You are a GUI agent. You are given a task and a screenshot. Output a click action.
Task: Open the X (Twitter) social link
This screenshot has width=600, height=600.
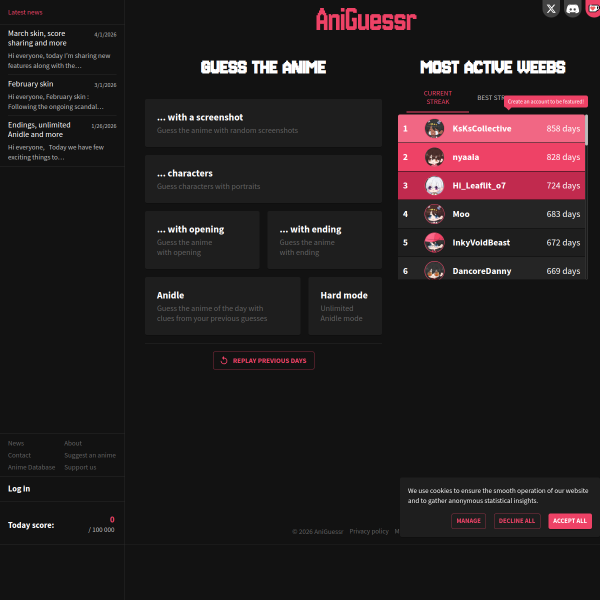coord(551,9)
